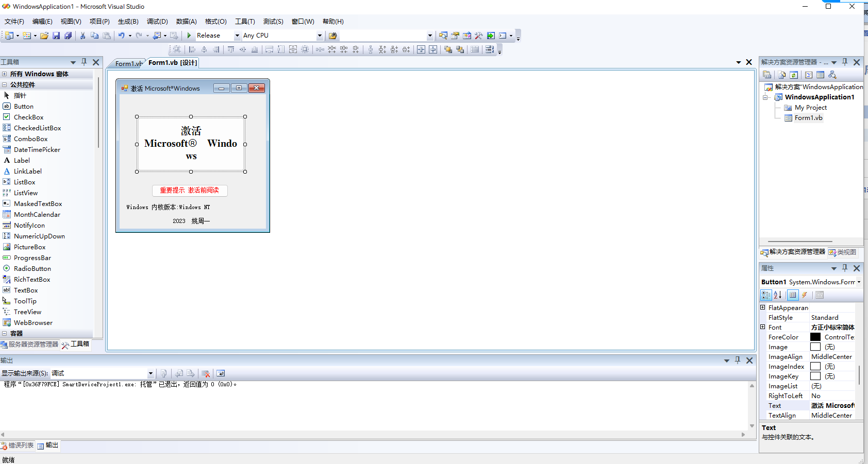Screen dimensions: 868x464
Task: Toggle auto-hide pin on the Properties panel
Action: coord(845,268)
